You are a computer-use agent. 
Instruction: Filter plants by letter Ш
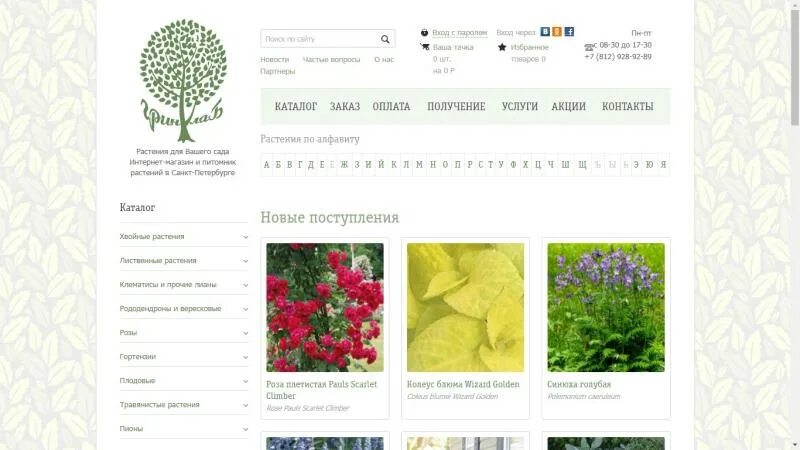(x=565, y=165)
